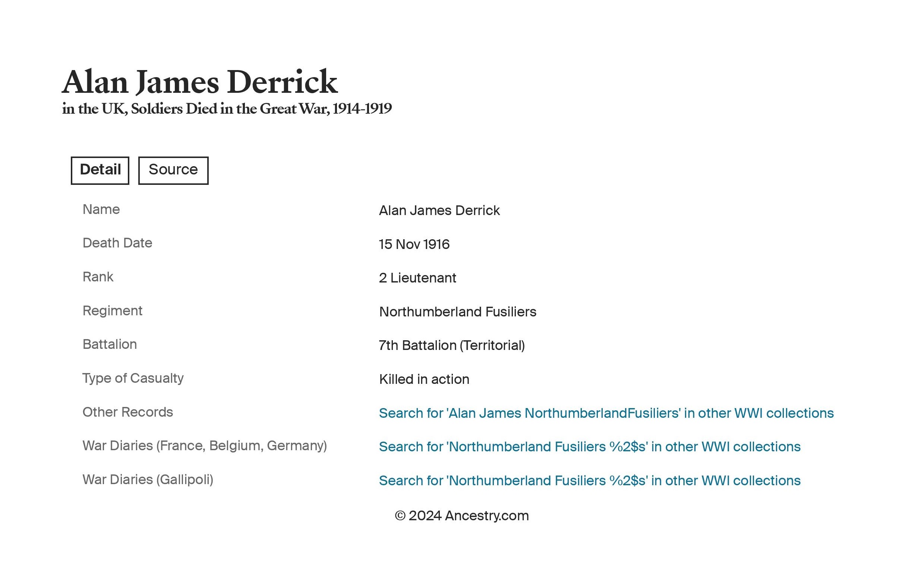Click the Killed in action value
Viewport: 924px width, 581px height.
click(x=424, y=379)
